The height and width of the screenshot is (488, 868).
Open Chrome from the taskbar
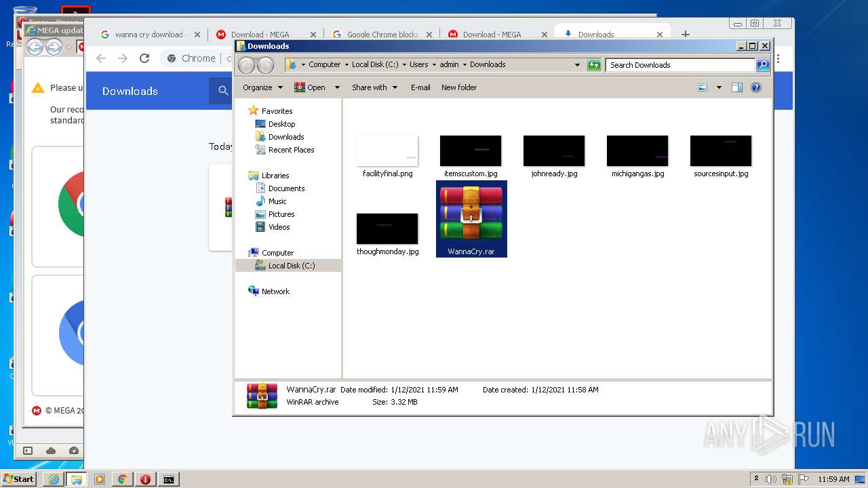coord(123,479)
